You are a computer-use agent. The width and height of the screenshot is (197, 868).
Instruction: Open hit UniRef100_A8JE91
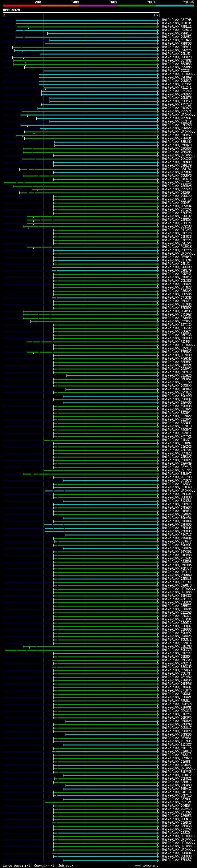click(x=176, y=23)
